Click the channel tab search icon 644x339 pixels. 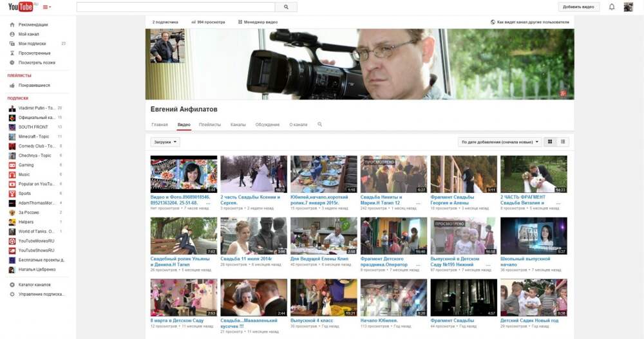coord(319,124)
